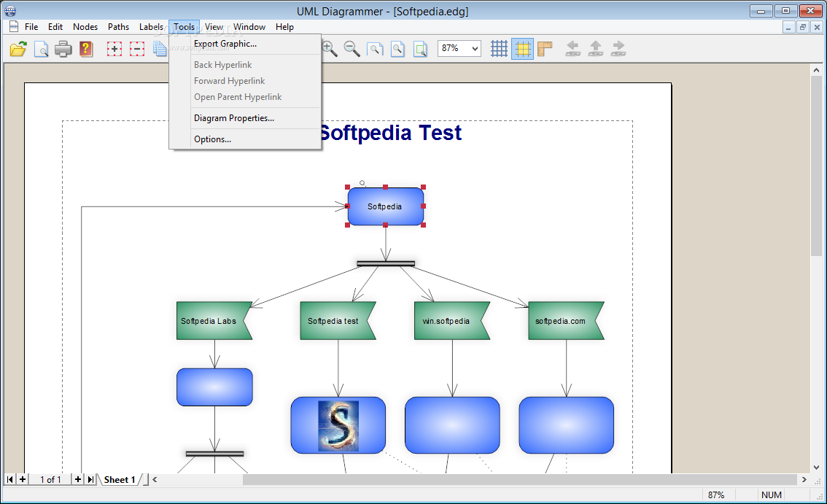Click the 87% status bar value
827x504 pixels.
point(715,495)
